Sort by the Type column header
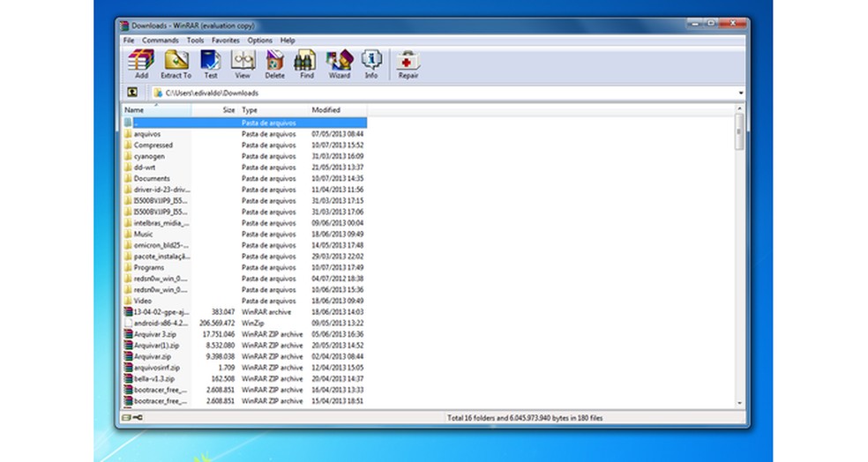Screen dimensions: 868x462 pyautogui.click(x=273, y=110)
